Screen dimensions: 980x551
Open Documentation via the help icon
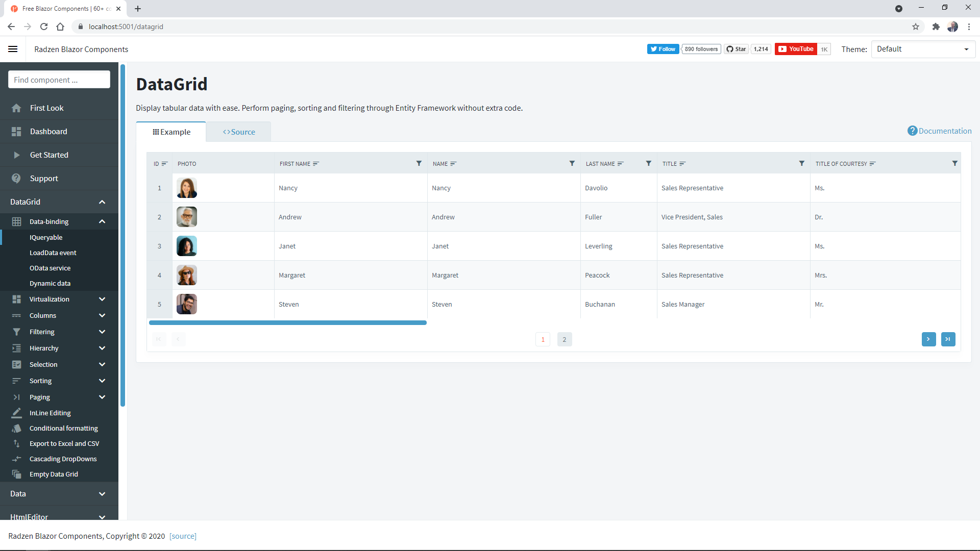pos(912,131)
